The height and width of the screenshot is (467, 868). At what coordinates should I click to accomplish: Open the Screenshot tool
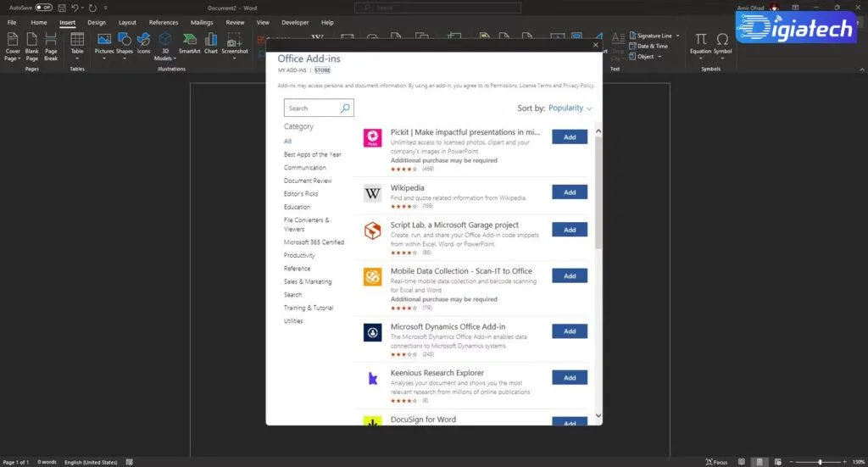click(235, 44)
